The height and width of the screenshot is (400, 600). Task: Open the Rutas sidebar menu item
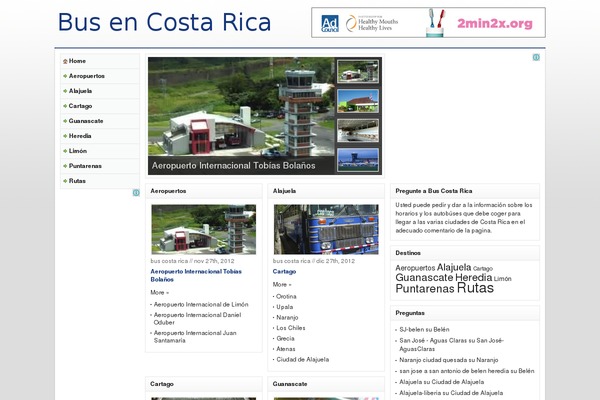coord(100,181)
